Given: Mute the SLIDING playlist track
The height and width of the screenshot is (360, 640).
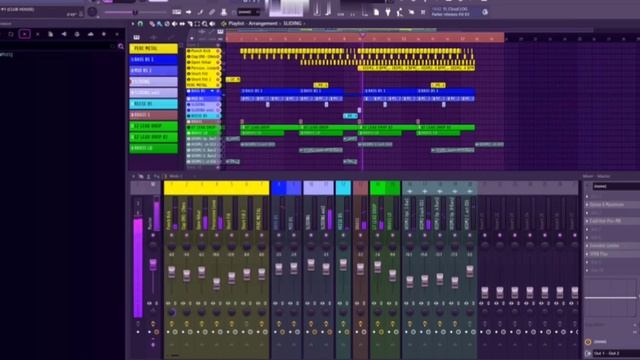Looking at the screenshot, I should [218, 104].
